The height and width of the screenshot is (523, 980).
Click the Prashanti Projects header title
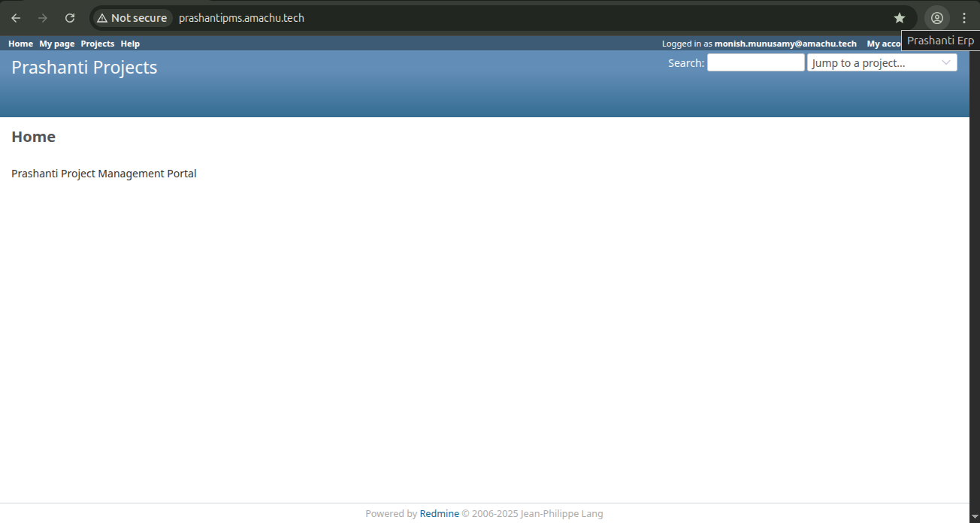point(84,68)
